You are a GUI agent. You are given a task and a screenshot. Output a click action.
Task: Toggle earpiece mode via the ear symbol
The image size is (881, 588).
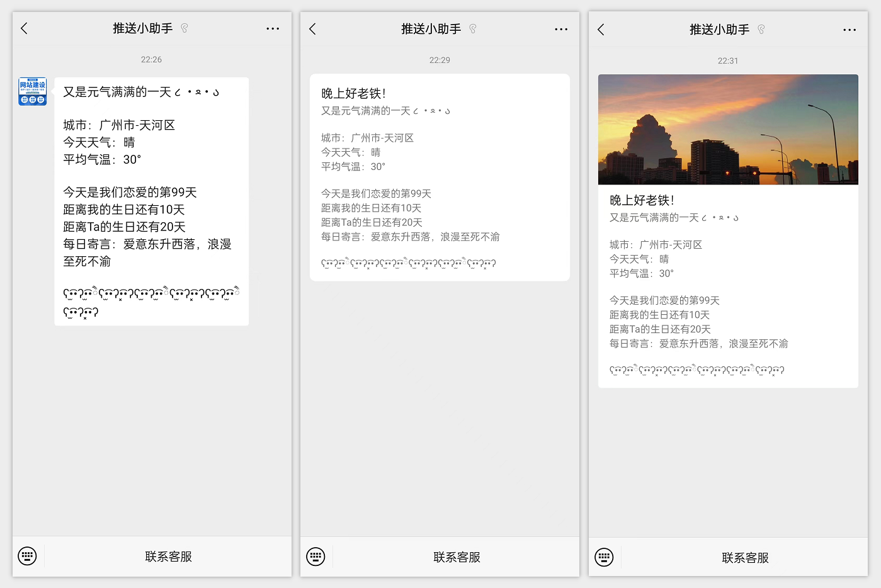(185, 29)
